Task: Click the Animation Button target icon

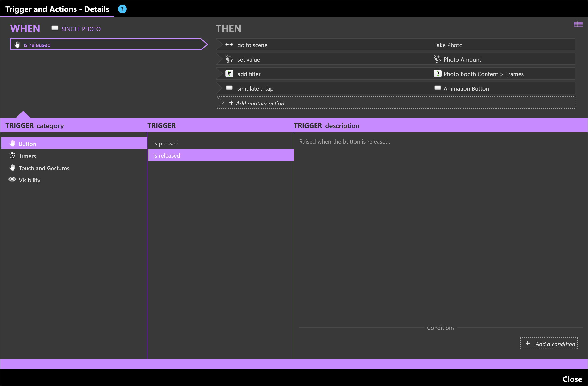Action: (437, 88)
